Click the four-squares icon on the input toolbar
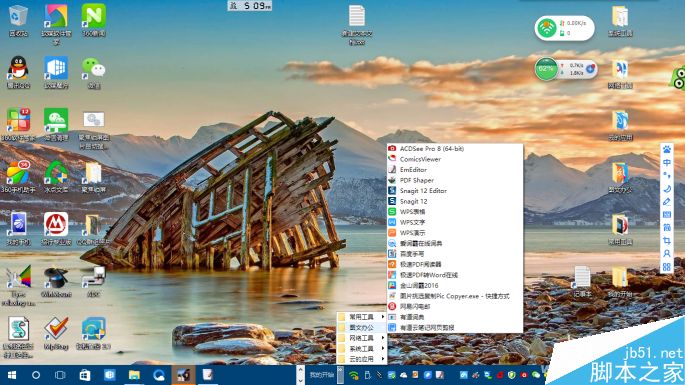 [667, 267]
